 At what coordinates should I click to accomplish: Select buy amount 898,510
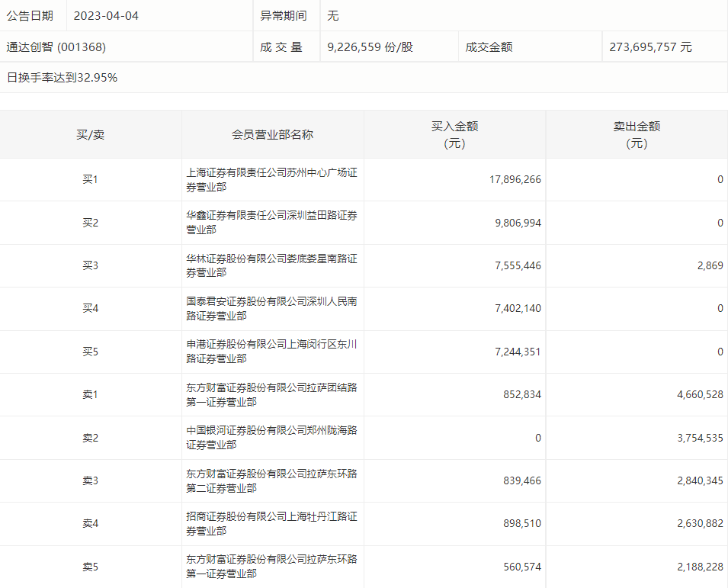click(x=522, y=523)
